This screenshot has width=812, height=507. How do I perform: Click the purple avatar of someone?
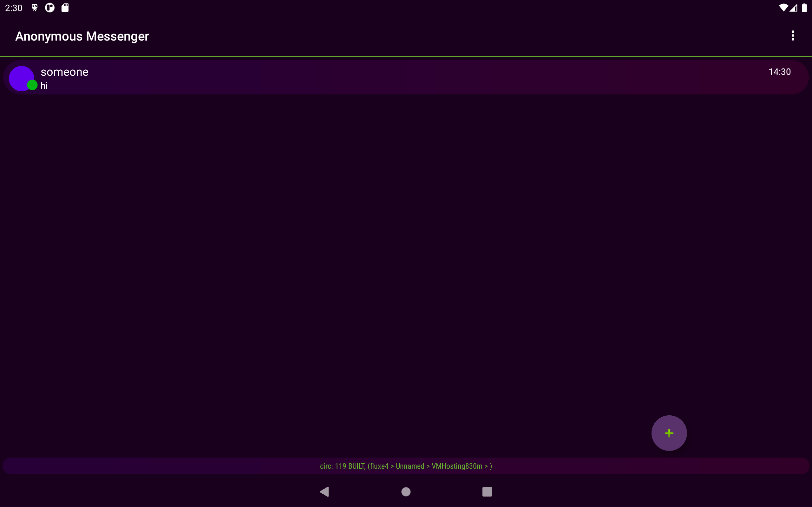pyautogui.click(x=19, y=77)
